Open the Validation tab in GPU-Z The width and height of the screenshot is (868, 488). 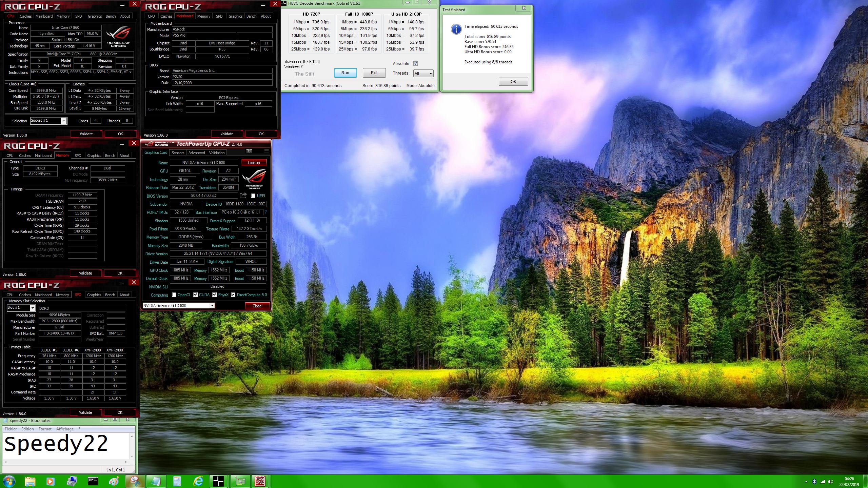pos(217,153)
